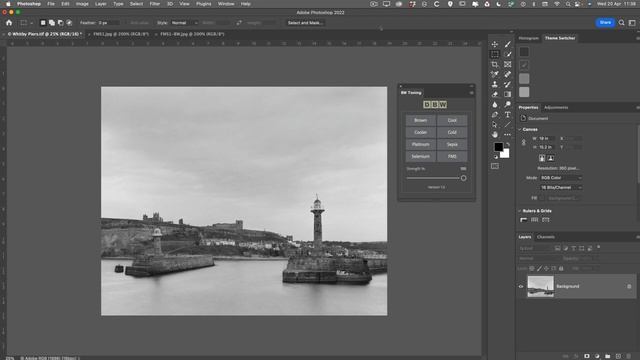This screenshot has width=640, height=360.
Task: Collapse the Rulers & Grids section
Action: [x=520, y=211]
